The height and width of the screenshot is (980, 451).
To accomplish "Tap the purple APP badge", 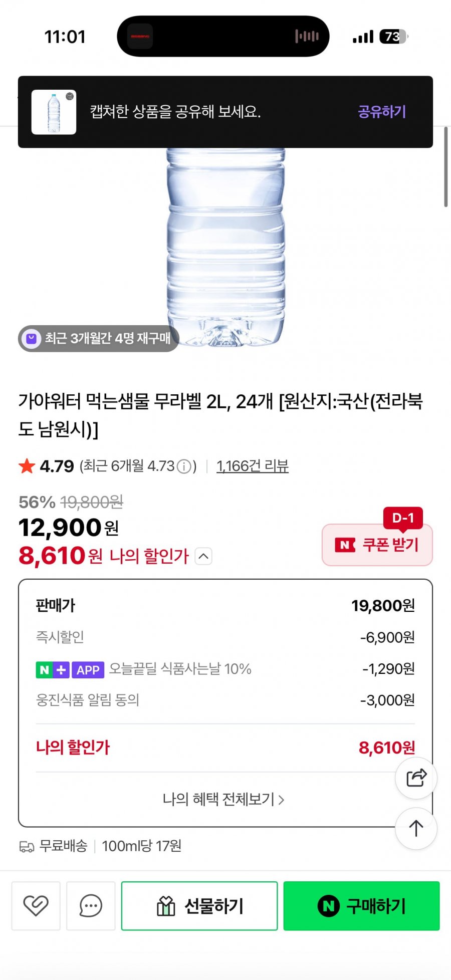I will click(x=88, y=670).
